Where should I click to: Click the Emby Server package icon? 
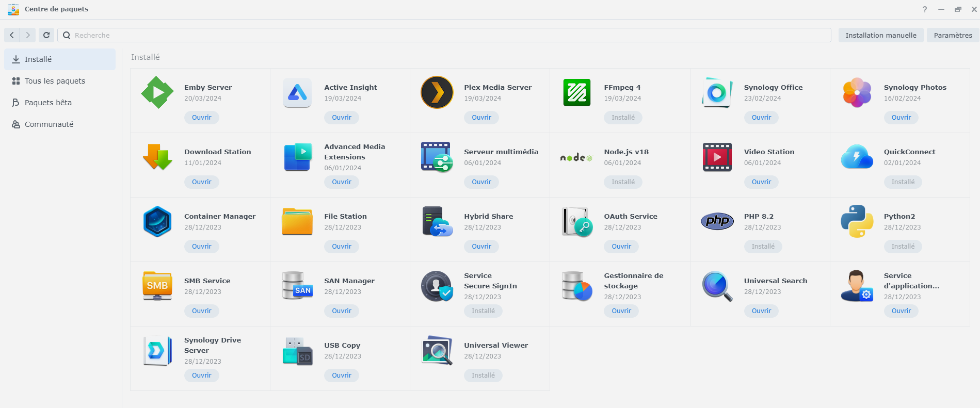click(x=157, y=92)
